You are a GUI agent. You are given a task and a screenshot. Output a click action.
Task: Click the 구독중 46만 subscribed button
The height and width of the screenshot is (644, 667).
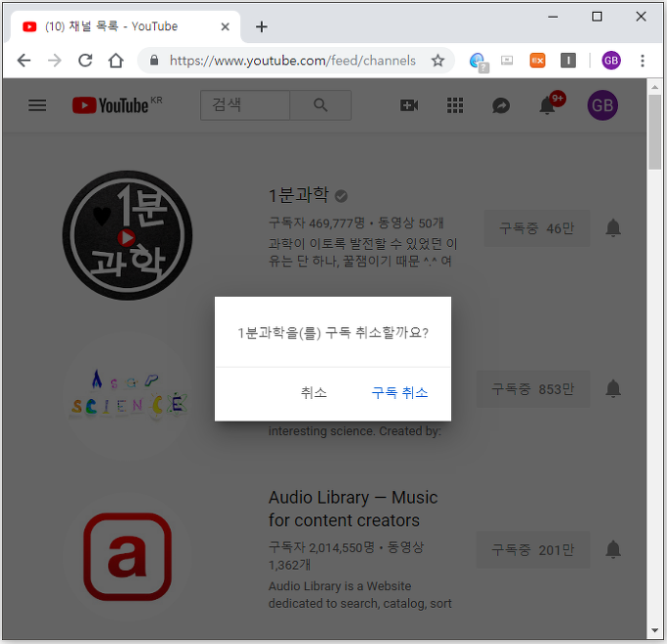pos(537,228)
